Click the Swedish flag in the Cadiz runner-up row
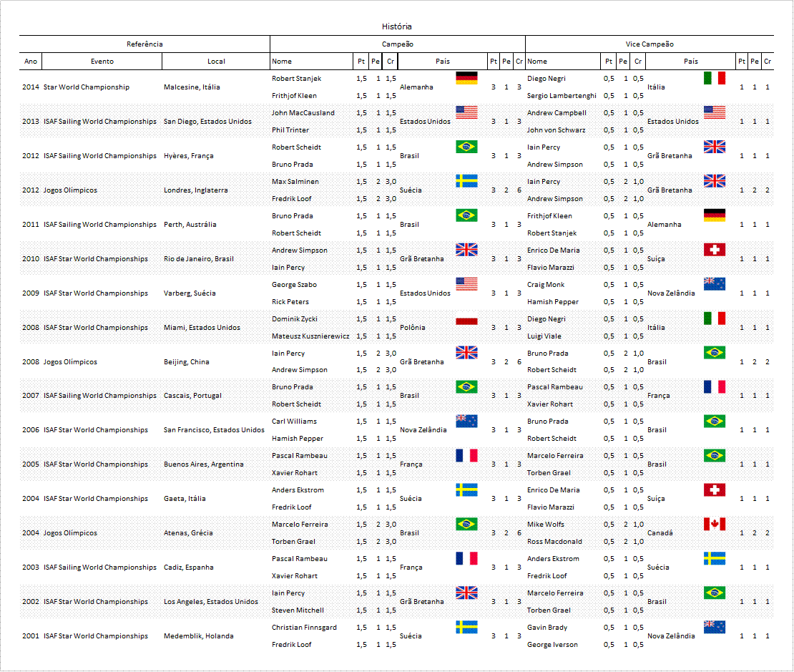The width and height of the screenshot is (794, 672). click(x=715, y=558)
